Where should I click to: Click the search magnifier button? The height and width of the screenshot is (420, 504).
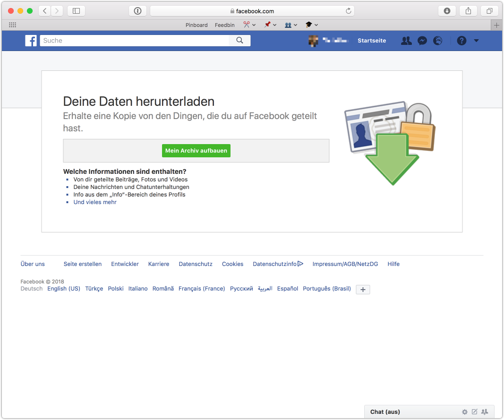(x=239, y=41)
